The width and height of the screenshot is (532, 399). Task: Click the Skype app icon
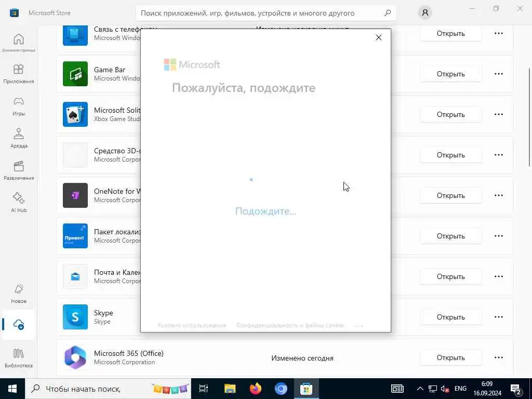pyautogui.click(x=75, y=317)
